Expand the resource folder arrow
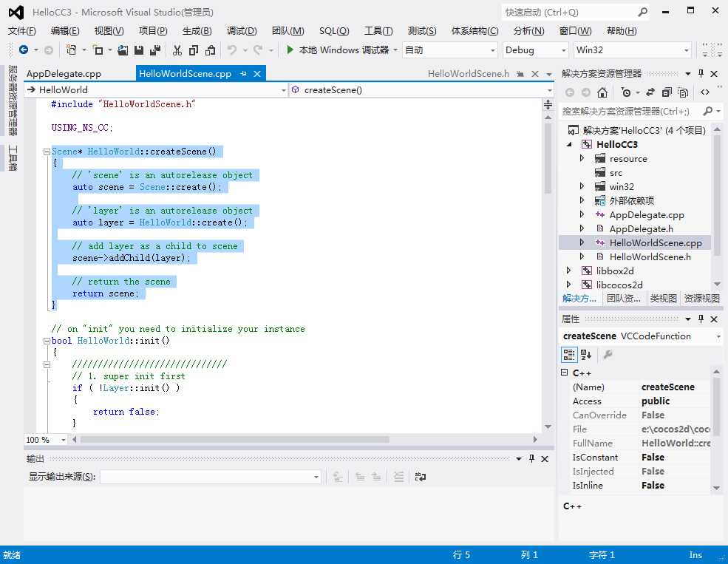Image resolution: width=728 pixels, height=564 pixels. pyautogui.click(x=582, y=158)
